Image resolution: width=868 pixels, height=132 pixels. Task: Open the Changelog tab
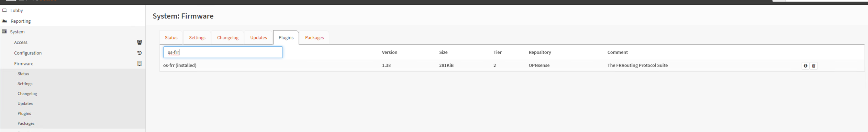point(228,38)
